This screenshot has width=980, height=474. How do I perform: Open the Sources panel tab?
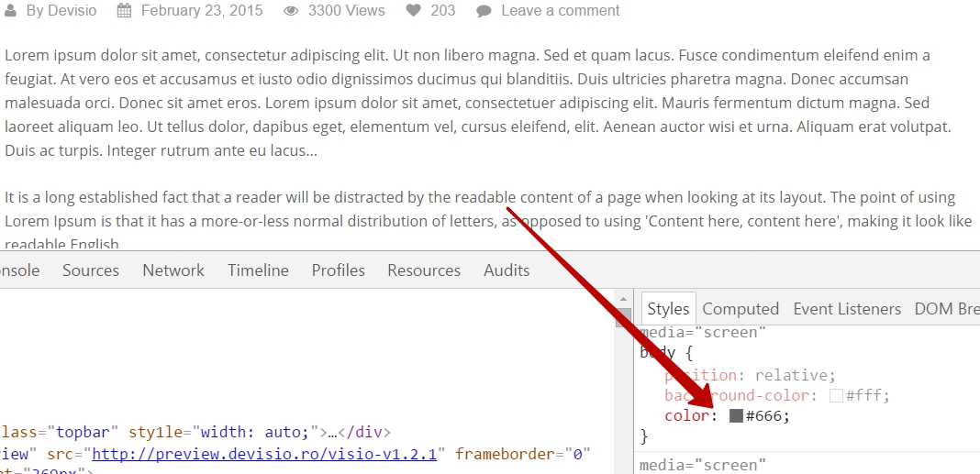point(91,270)
